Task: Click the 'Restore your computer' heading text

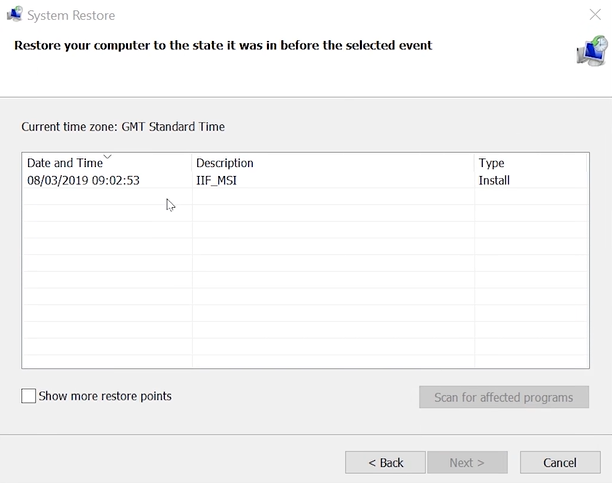Action: pos(222,45)
